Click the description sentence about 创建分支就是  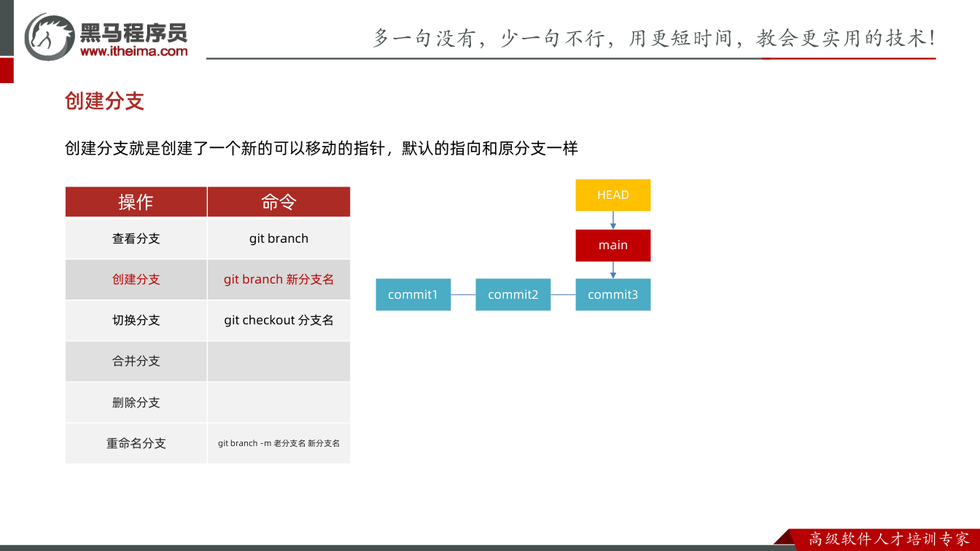321,149
